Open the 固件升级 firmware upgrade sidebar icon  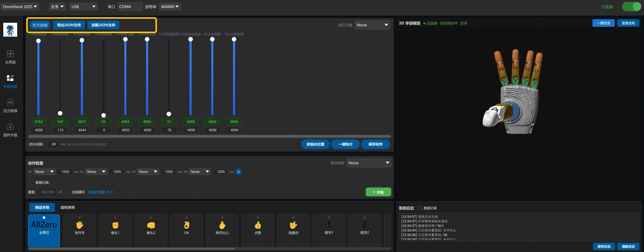pos(10,130)
